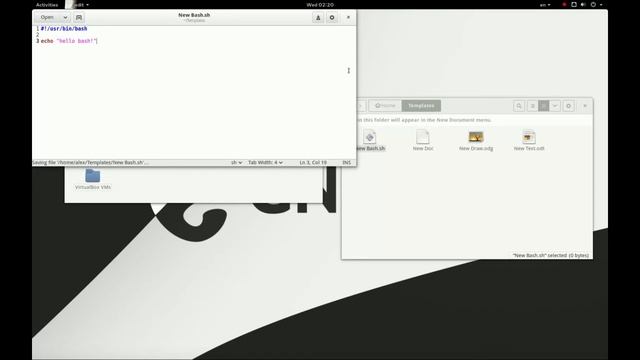This screenshot has height=360, width=640.
Task: Click the Save icon in gedit header bar
Action: click(318, 18)
